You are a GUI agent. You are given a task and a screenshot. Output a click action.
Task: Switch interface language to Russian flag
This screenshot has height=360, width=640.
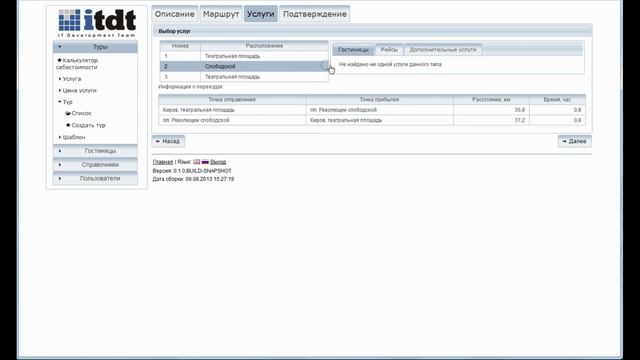pos(205,162)
